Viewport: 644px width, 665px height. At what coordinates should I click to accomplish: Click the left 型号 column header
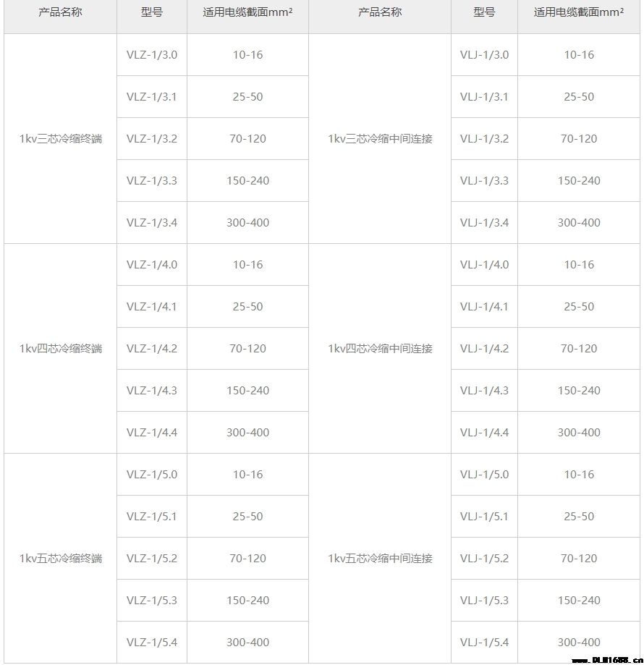(152, 12)
